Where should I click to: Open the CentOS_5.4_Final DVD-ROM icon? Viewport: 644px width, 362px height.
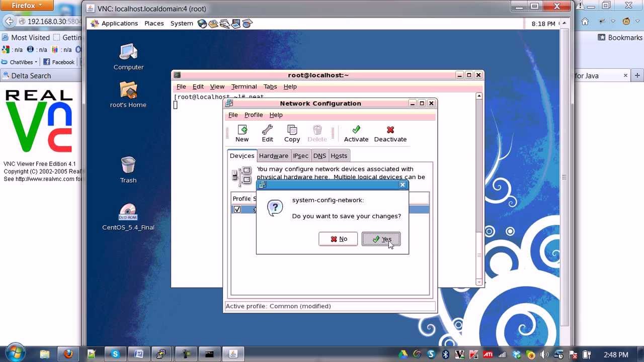coord(128,212)
